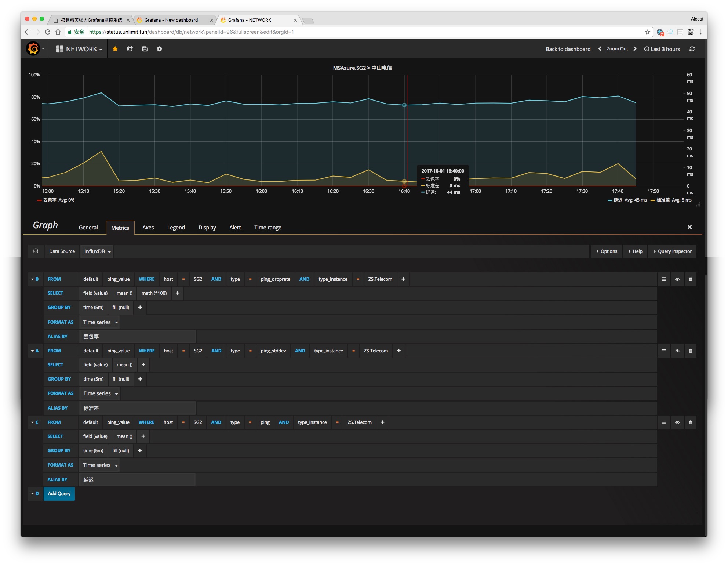
Task: Open the Grafana logo main menu
Action: (35, 49)
